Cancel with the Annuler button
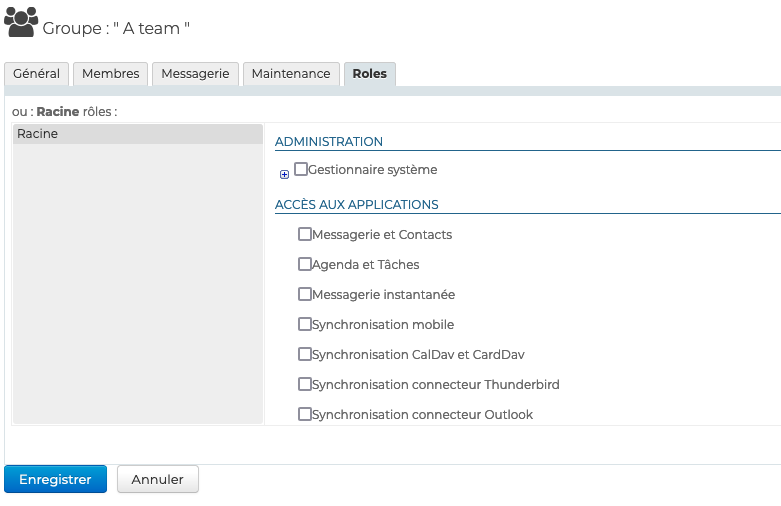Viewport: 781px width, 506px height. click(x=157, y=479)
